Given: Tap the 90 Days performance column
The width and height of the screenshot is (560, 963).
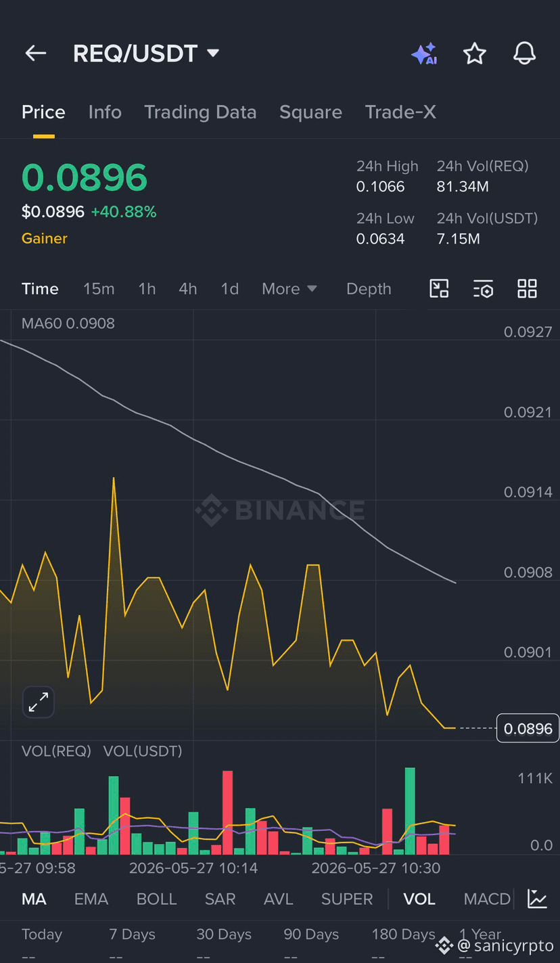Looking at the screenshot, I should [311, 942].
